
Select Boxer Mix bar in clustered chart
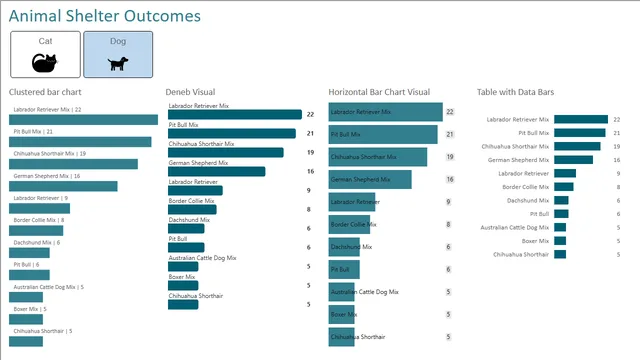[x=26, y=319]
